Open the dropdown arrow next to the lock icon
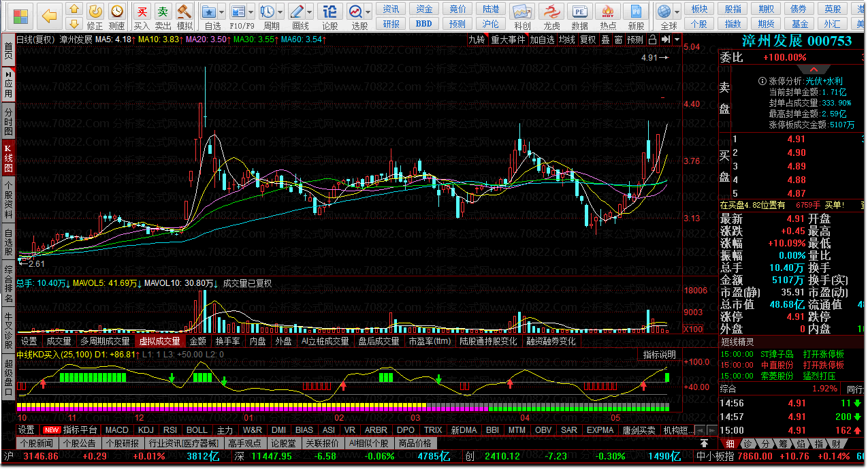Viewport: 868px width, 469px height. (x=675, y=39)
